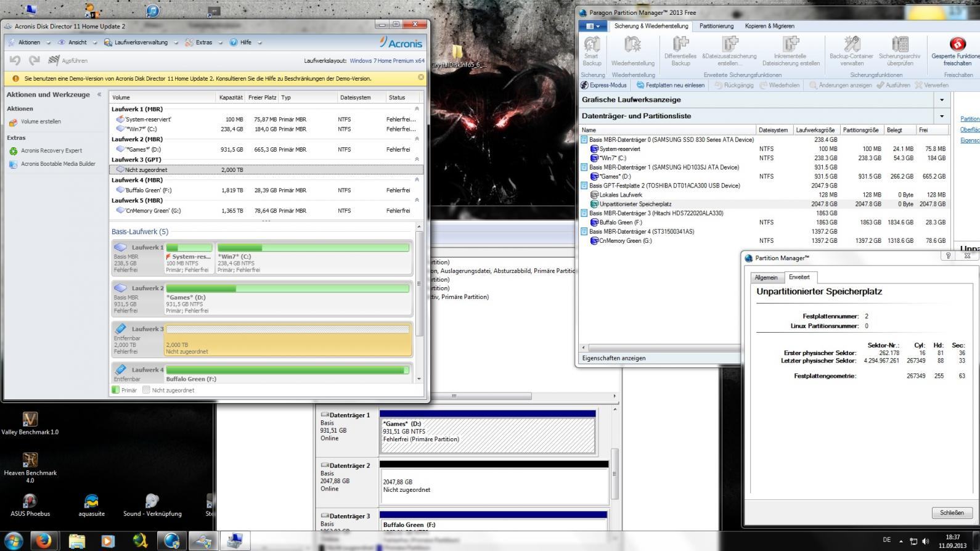Click Windows Start button

(12, 541)
